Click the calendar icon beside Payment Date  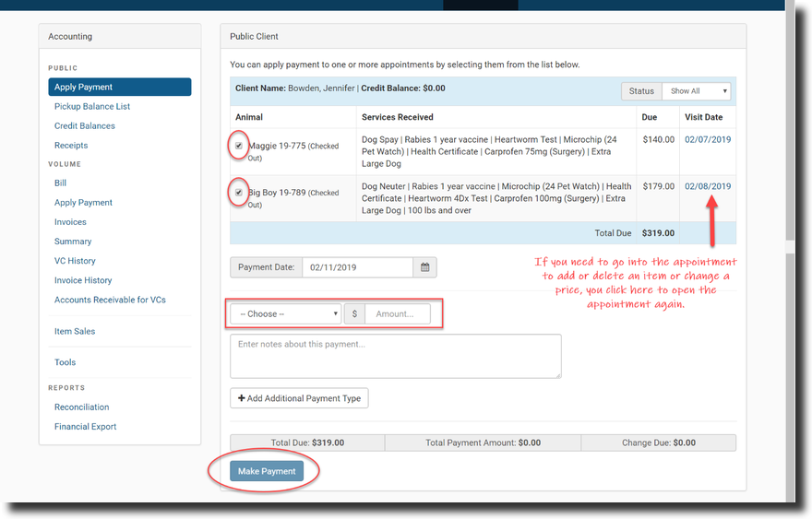point(425,267)
